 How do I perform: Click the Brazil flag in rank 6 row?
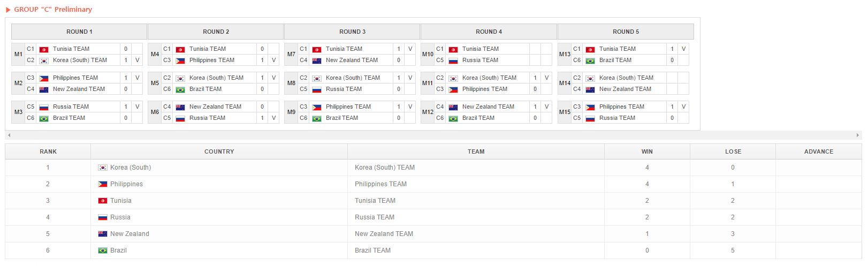(x=103, y=250)
